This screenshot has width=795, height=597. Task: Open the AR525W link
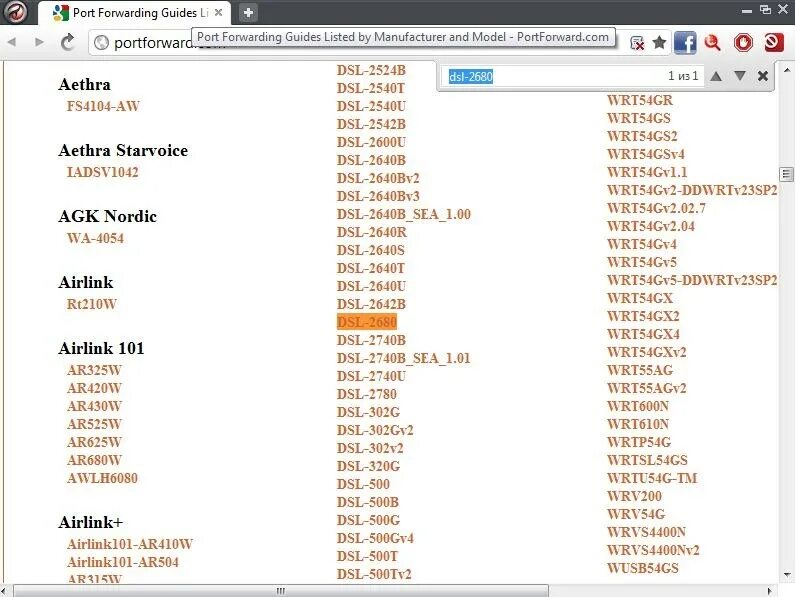pos(94,424)
